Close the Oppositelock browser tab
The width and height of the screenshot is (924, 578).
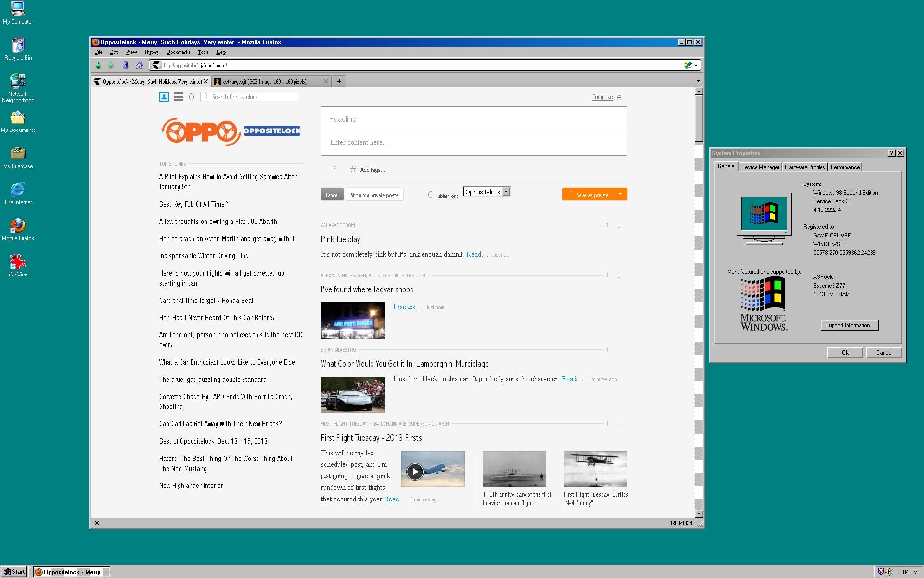[205, 81]
